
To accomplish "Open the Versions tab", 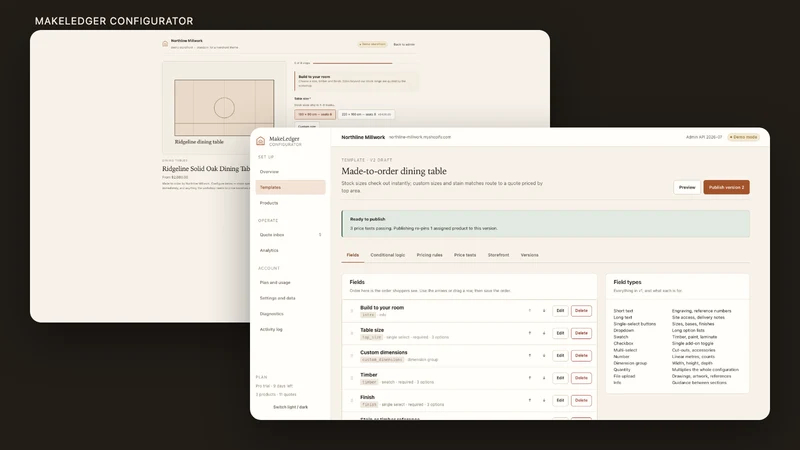I will pyautogui.click(x=530, y=255).
